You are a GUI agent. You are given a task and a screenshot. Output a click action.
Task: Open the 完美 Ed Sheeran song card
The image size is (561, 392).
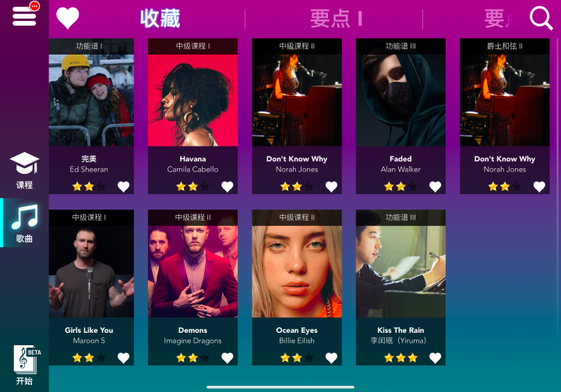click(x=92, y=116)
